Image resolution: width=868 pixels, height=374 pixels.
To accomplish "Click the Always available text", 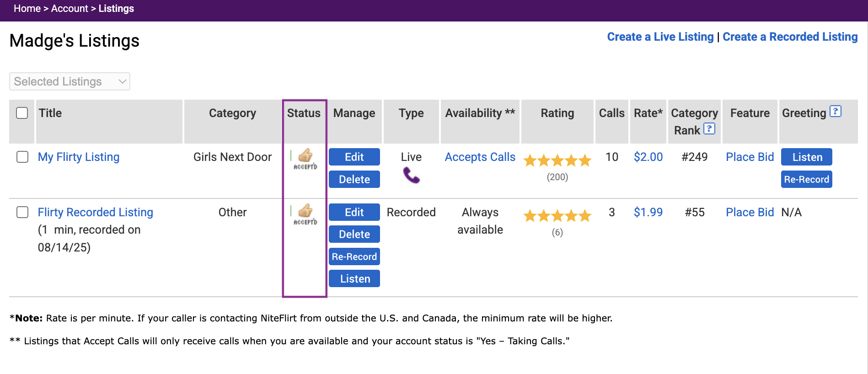I will (480, 221).
